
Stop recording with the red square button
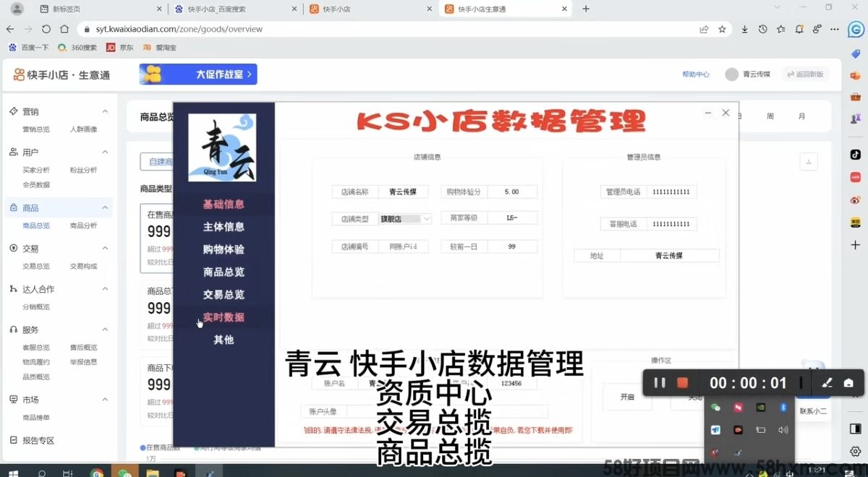click(x=681, y=383)
